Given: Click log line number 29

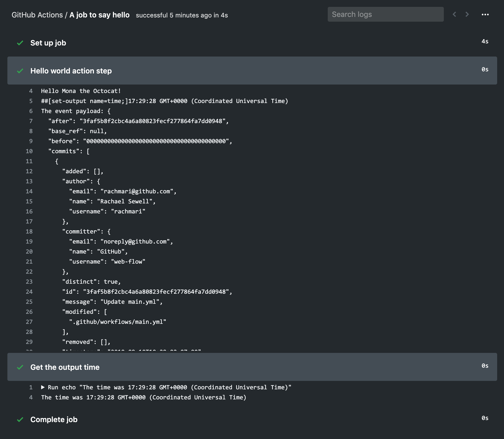Looking at the screenshot, I should [x=29, y=342].
